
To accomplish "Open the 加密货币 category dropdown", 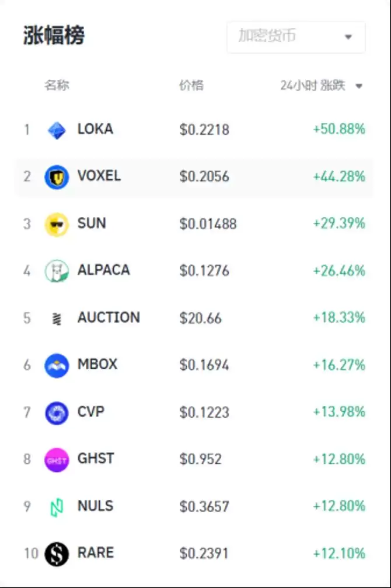I will click(x=296, y=37).
